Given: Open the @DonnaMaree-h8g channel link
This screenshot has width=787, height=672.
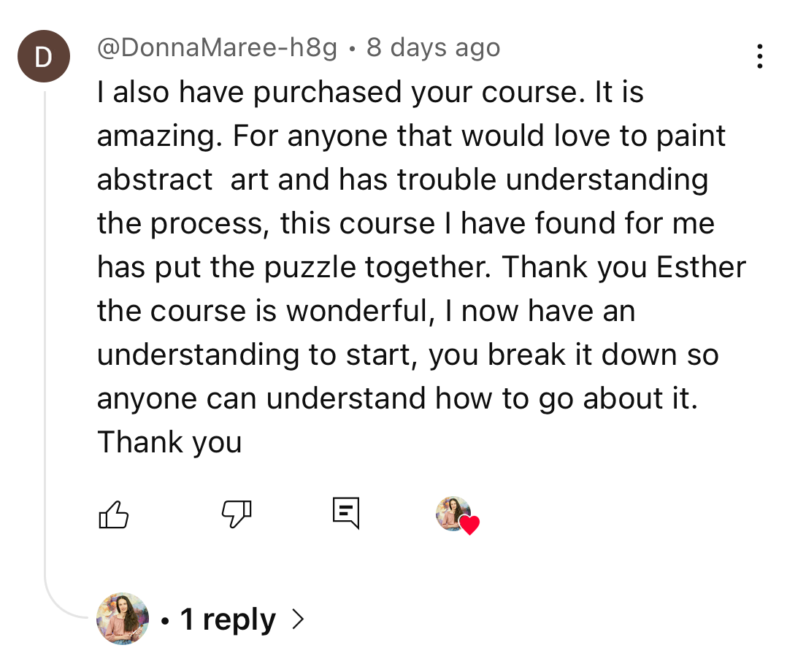Looking at the screenshot, I should pyautogui.click(x=217, y=48).
